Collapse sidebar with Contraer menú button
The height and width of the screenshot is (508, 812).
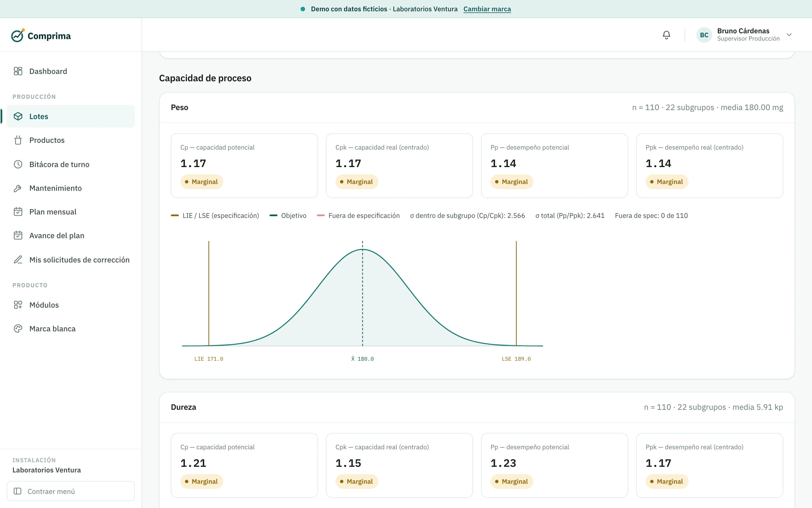click(x=70, y=491)
